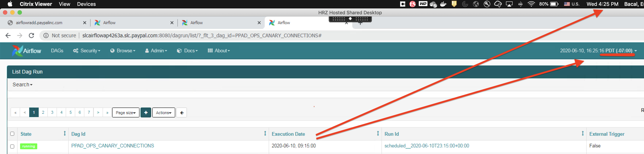Screen dimensions: 644x154
Task: Reload the page with the refresh icon
Action: tap(31, 35)
